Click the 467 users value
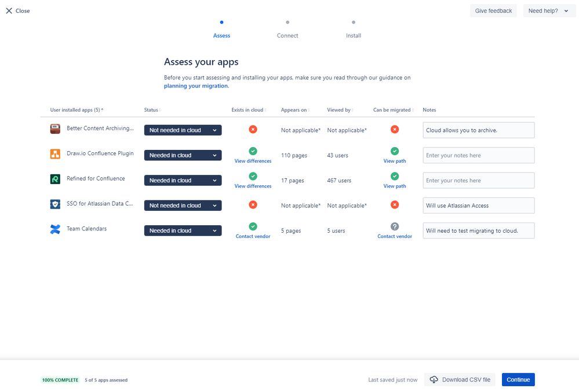The width and height of the screenshot is (579, 392). 339,180
